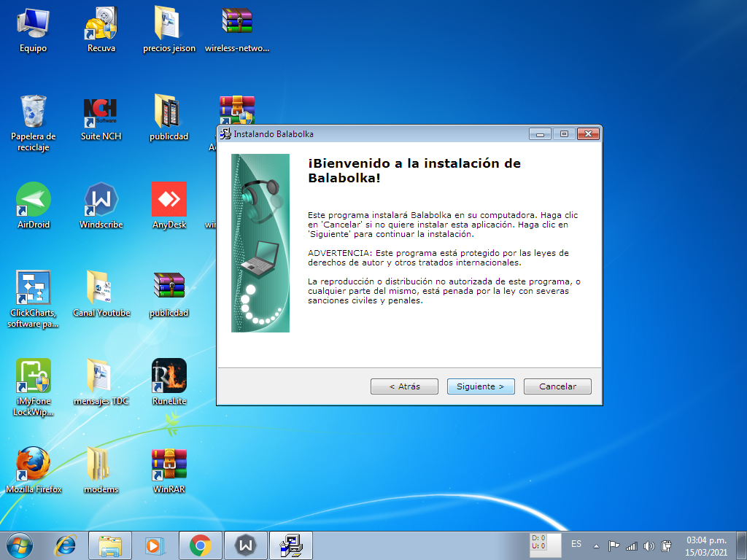Close the Instalando Balabolka window
The image size is (747, 560).
click(x=589, y=134)
